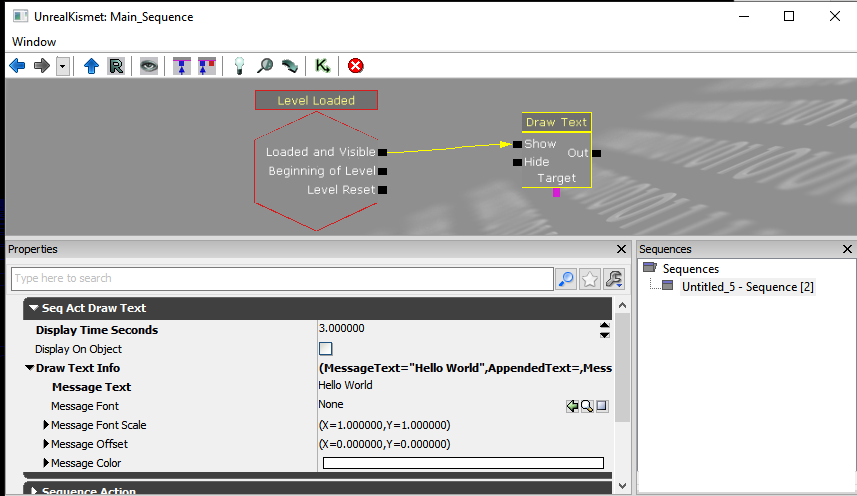The image size is (857, 496).
Task: Open the search magnifier tool in toolbar
Action: tap(265, 66)
